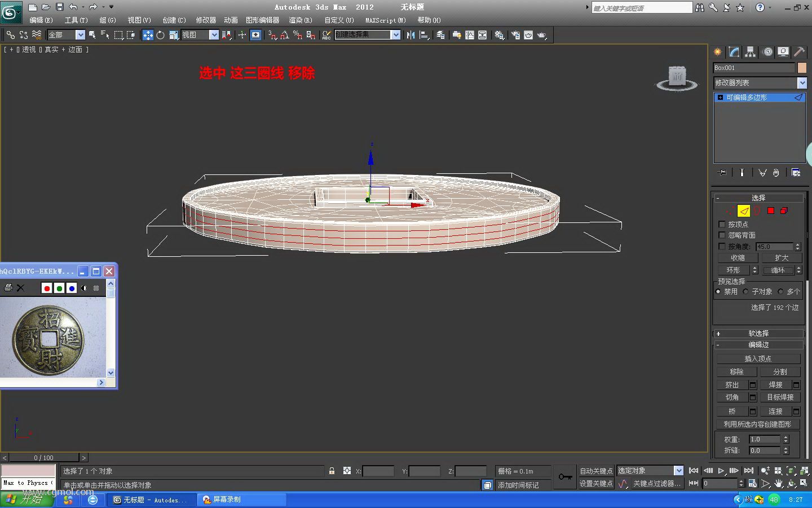Click the Save File icon in quick access toolbar
This screenshot has height=508, width=812.
coord(60,7)
